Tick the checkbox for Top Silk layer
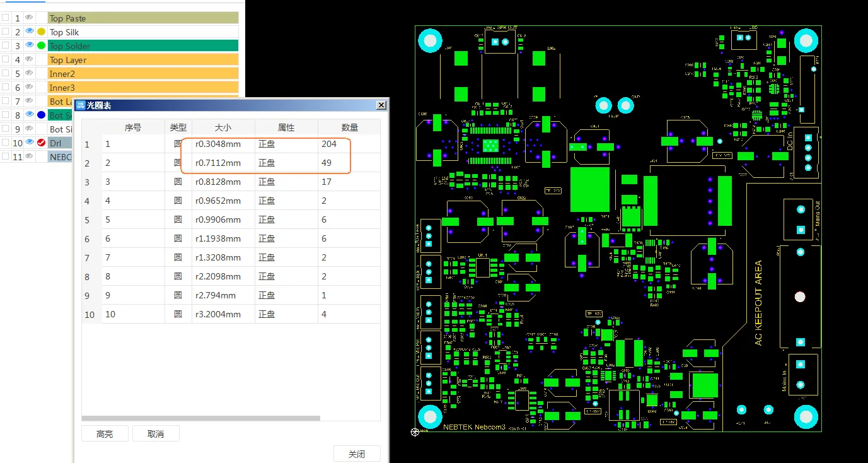Screen dimensions: 868x463 point(6,32)
